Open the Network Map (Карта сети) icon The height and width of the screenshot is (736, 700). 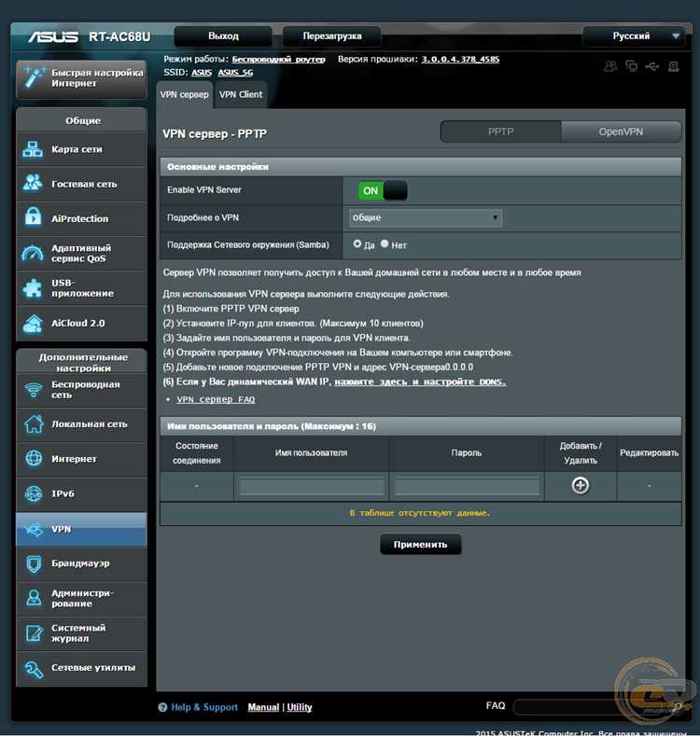33,149
